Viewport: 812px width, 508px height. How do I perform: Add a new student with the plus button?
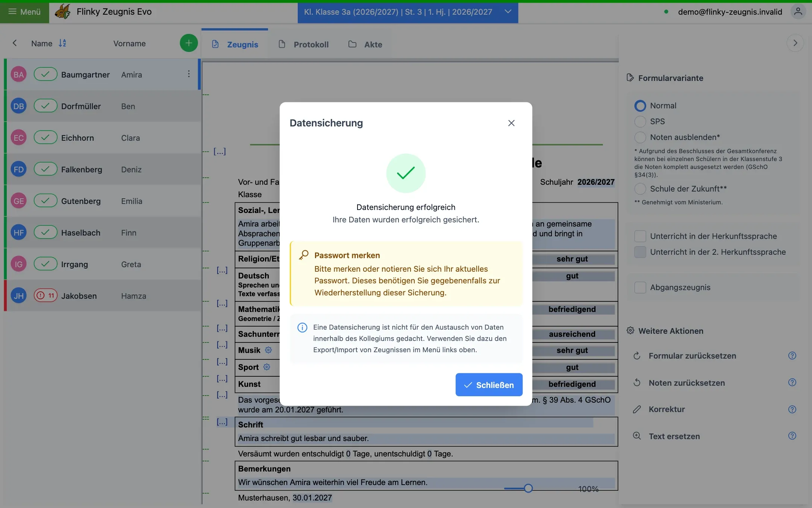coord(188,43)
